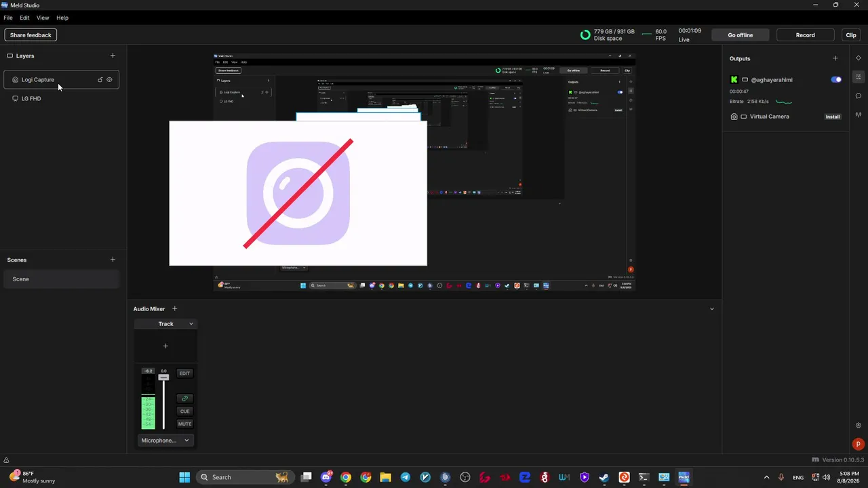This screenshot has width=868, height=488.
Task: Click Go offline to stop streaming
Action: click(741, 35)
